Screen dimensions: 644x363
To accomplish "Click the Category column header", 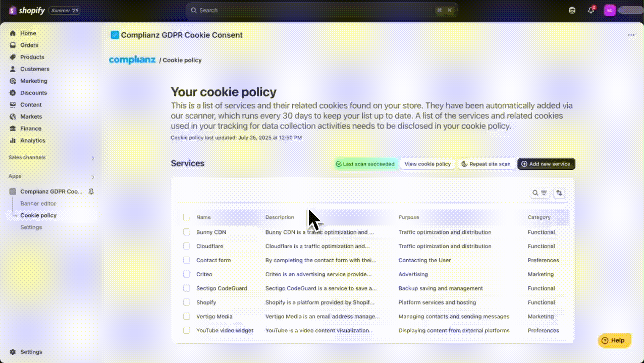I will click(x=539, y=217).
